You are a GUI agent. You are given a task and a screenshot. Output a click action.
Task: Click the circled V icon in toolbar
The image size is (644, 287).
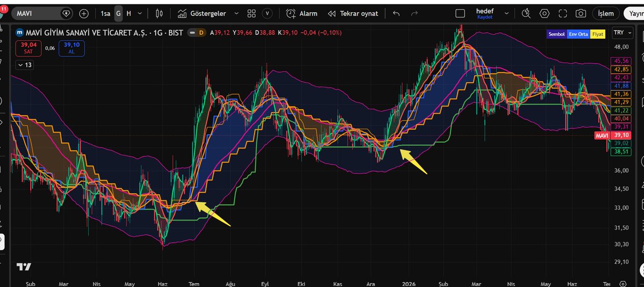[x=268, y=13]
